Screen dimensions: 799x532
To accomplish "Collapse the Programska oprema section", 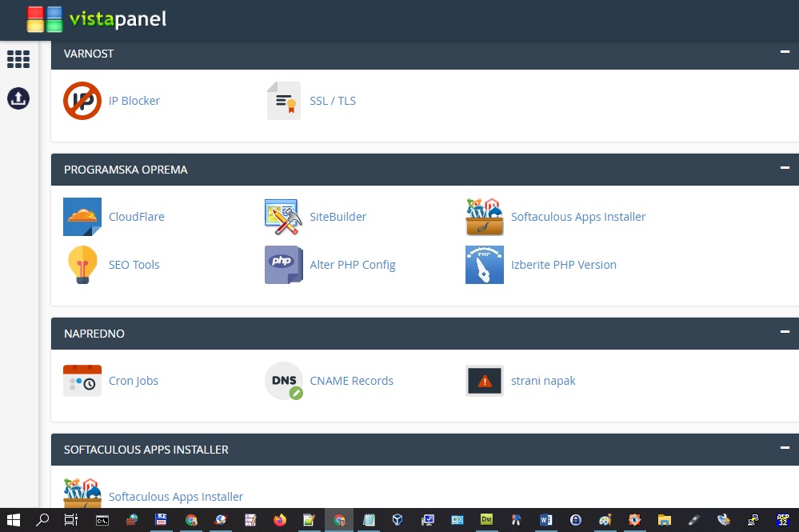I will point(785,168).
